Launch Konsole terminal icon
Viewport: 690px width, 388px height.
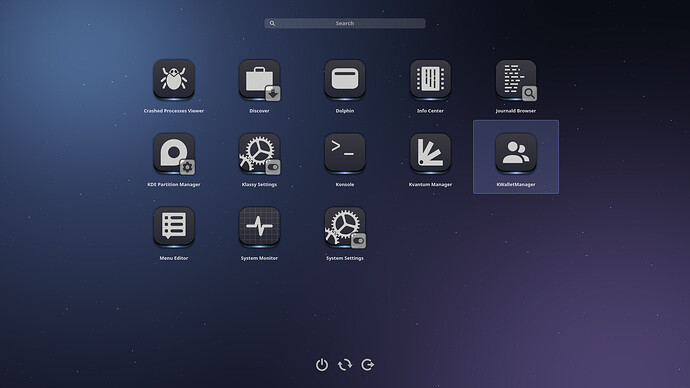pyautogui.click(x=345, y=153)
